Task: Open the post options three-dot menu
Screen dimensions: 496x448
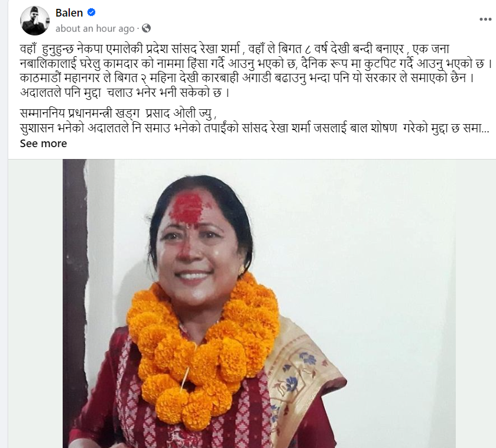Action: click(485, 20)
